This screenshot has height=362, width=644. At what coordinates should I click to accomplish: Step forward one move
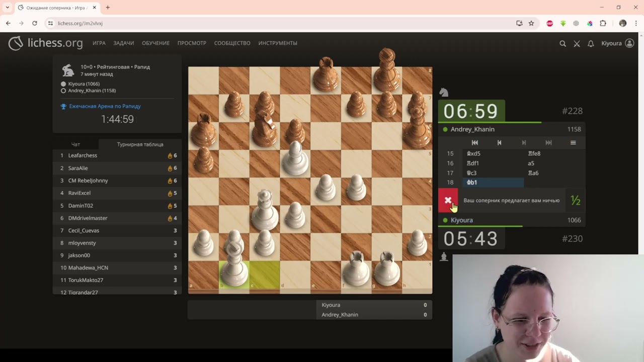[x=524, y=143]
